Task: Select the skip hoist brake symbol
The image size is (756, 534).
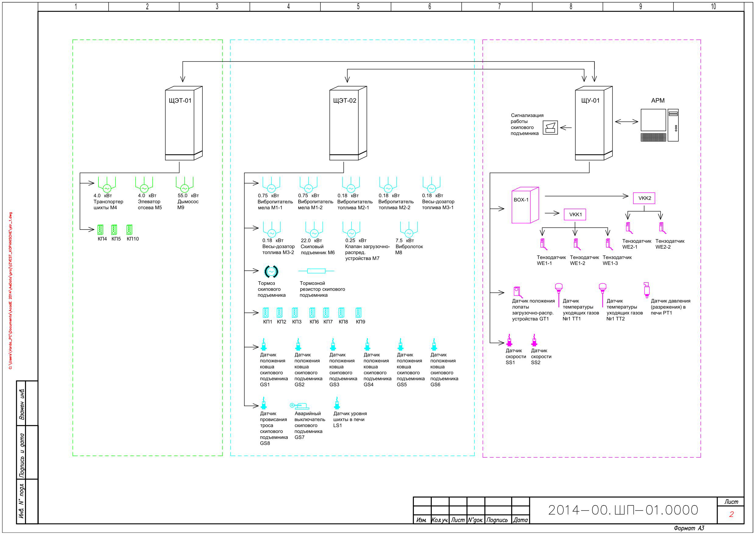Action: coord(271,272)
